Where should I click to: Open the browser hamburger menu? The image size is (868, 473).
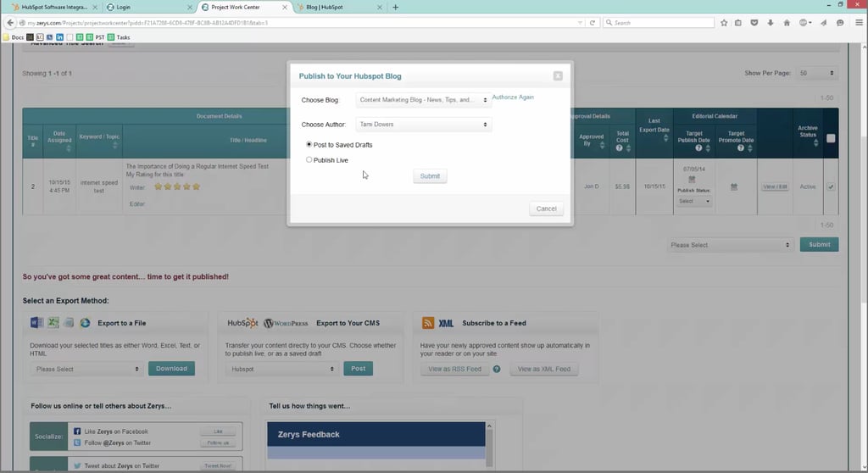click(x=859, y=23)
